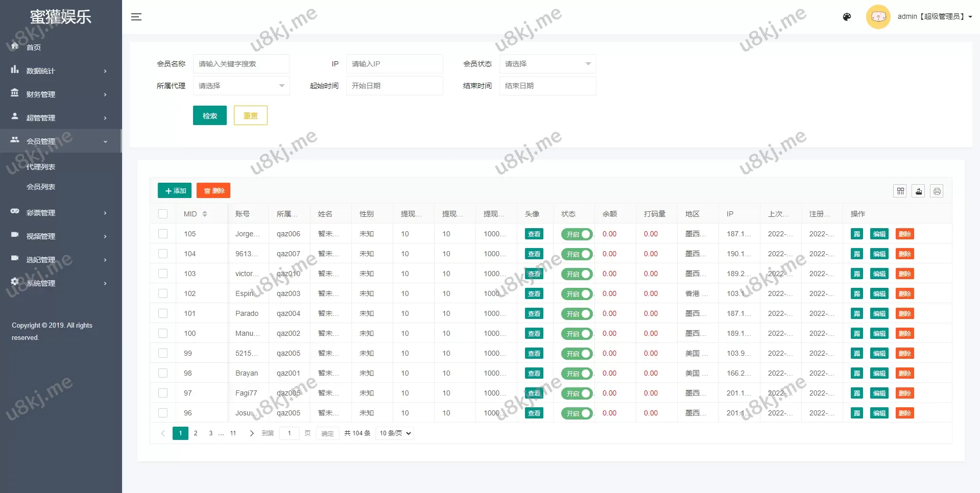Expand 财务管理 sidebar menu
The image size is (980, 493).
pos(60,94)
